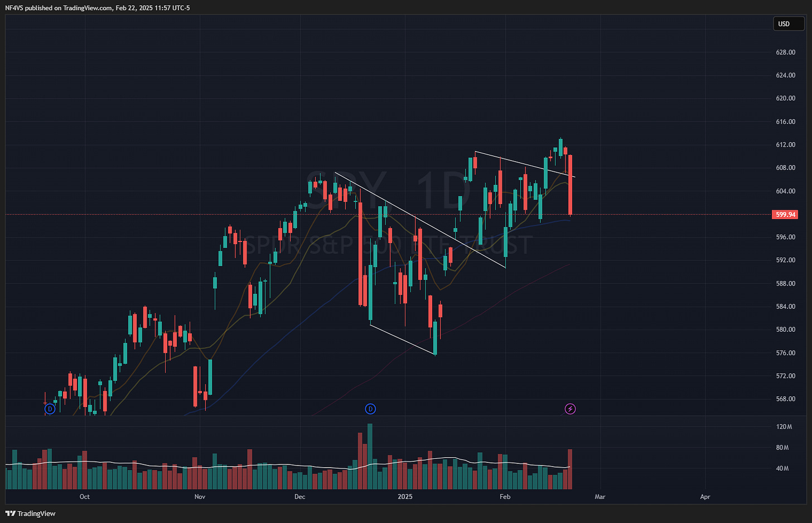This screenshot has height=523, width=812.
Task: Click the Mar label on time axis
Action: pos(600,497)
